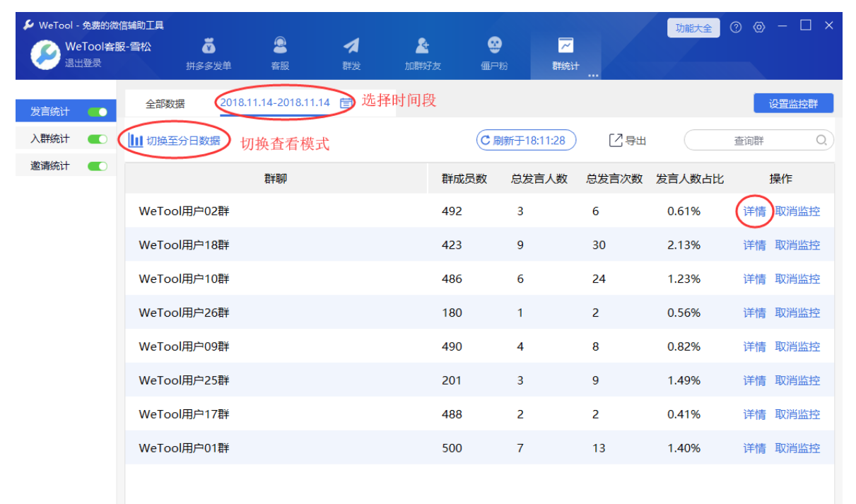Click the 总发言次数 column header
This screenshot has height=504, width=856.
pos(614,179)
